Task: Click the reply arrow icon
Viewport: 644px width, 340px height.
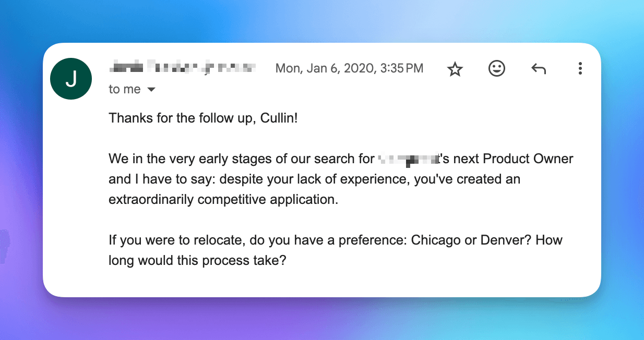Action: pyautogui.click(x=538, y=68)
